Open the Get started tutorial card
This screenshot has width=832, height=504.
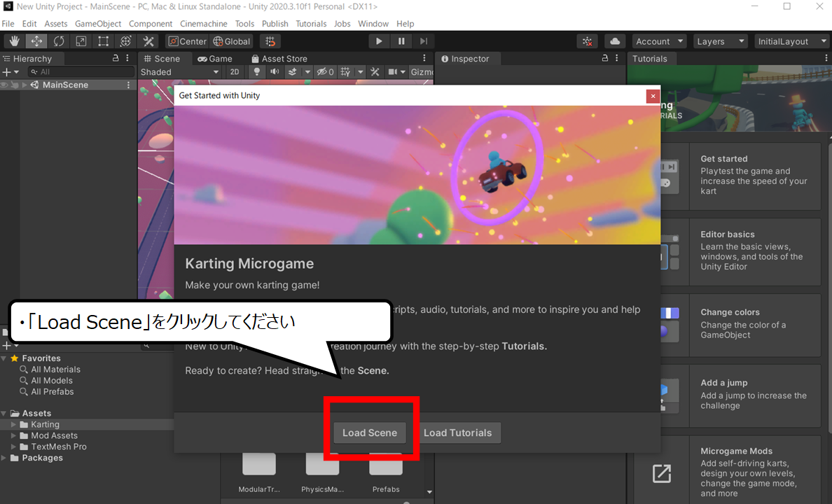pos(741,175)
